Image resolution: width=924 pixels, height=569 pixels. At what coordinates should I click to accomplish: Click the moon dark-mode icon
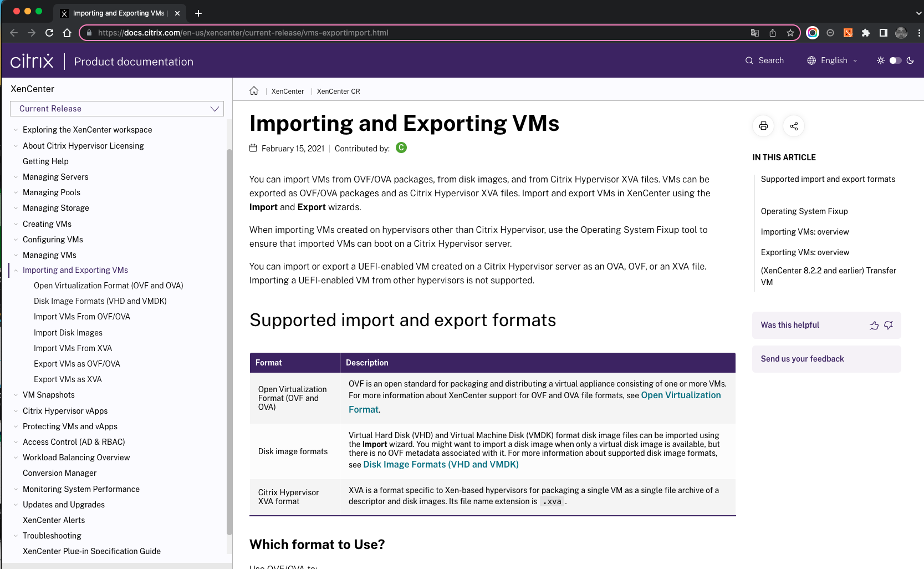click(910, 60)
